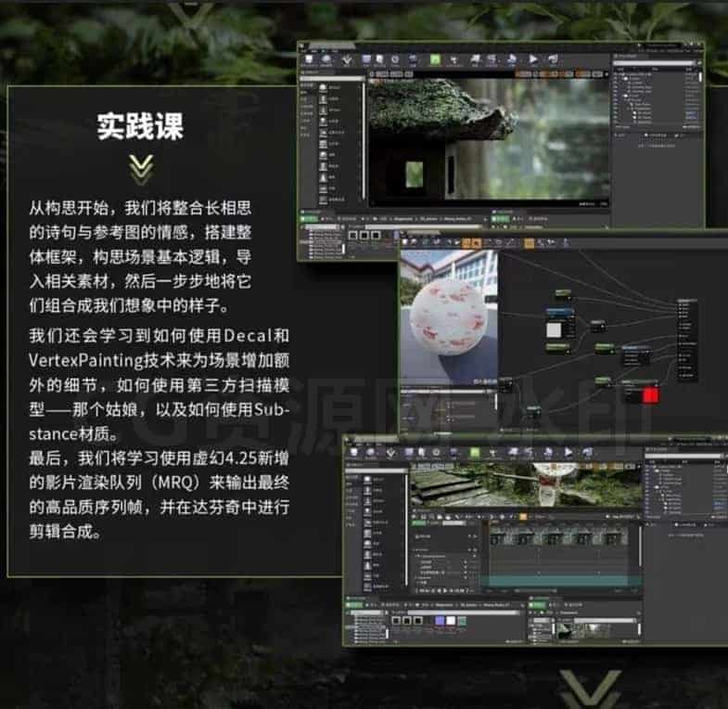728x709 pixels.
Task: Click Play arrow in bottom editor toolbar
Action: coord(568,452)
